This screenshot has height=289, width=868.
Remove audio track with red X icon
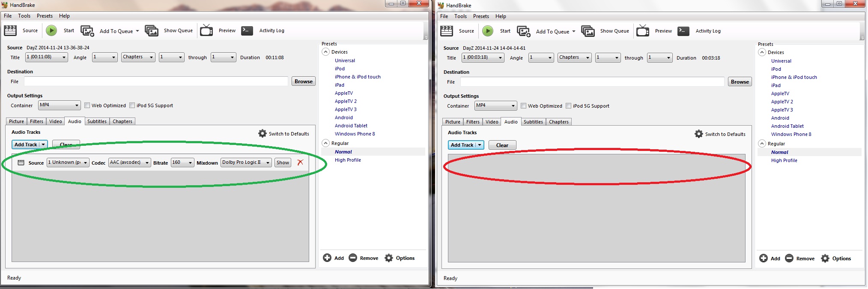click(300, 163)
